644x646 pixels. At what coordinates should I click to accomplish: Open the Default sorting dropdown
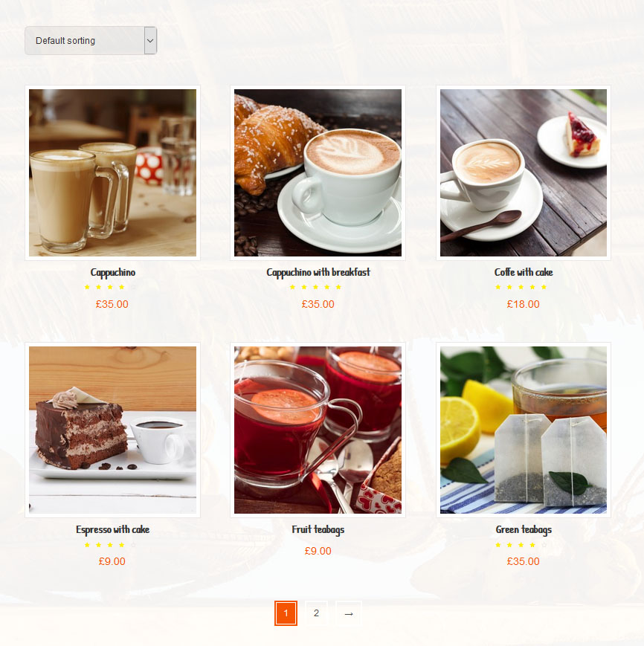click(x=91, y=40)
